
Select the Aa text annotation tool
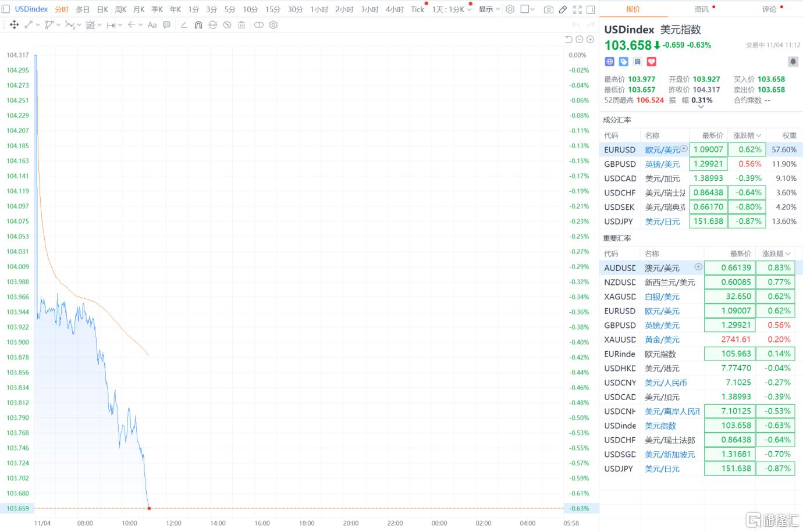click(x=152, y=25)
